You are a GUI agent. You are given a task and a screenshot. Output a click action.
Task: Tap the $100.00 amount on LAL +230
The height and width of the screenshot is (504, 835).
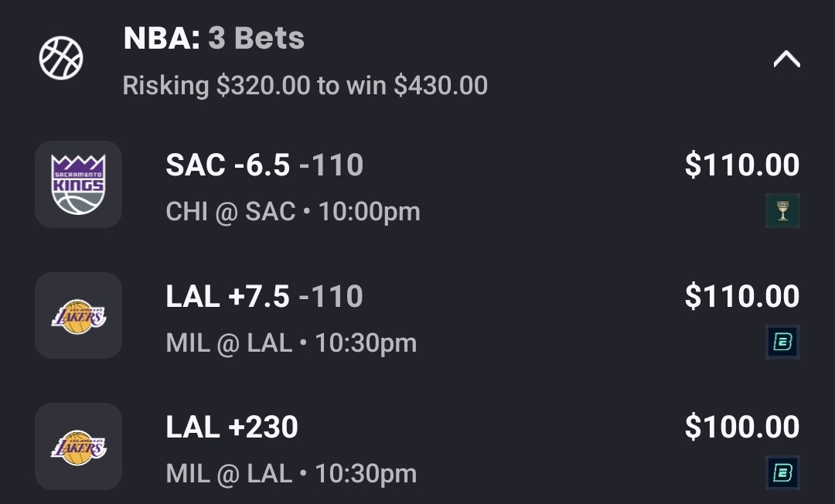[x=741, y=427]
